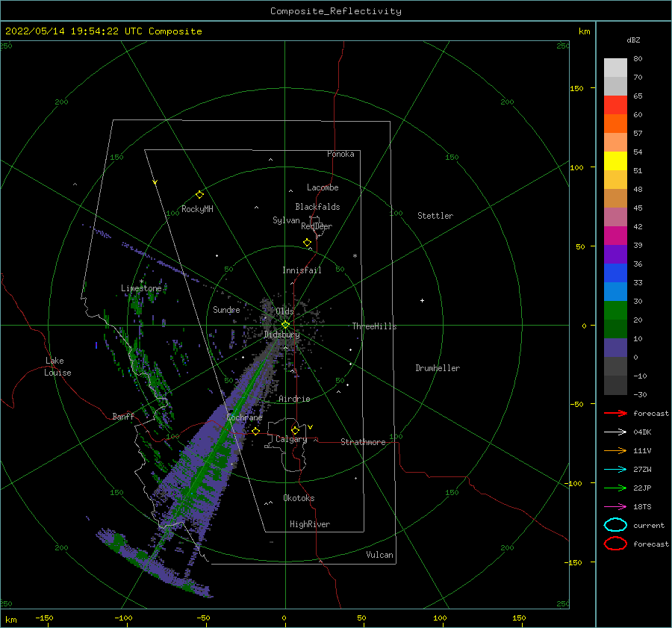The height and width of the screenshot is (628, 672).
Task: Click the 'RockyMH' city label
Action: (197, 209)
